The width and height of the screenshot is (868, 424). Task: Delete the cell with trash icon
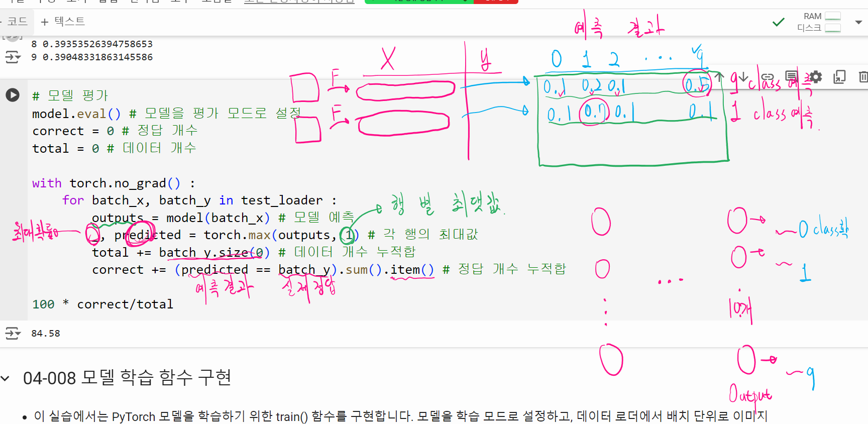862,77
